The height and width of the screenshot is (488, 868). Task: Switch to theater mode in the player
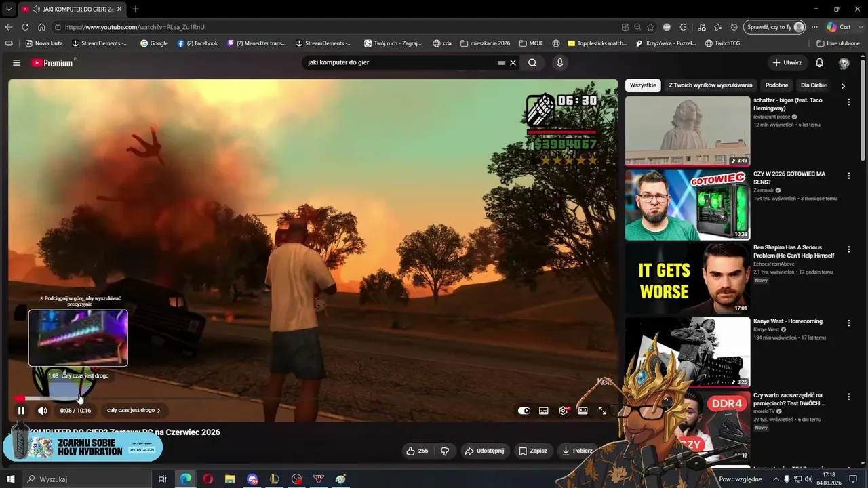tap(583, 411)
